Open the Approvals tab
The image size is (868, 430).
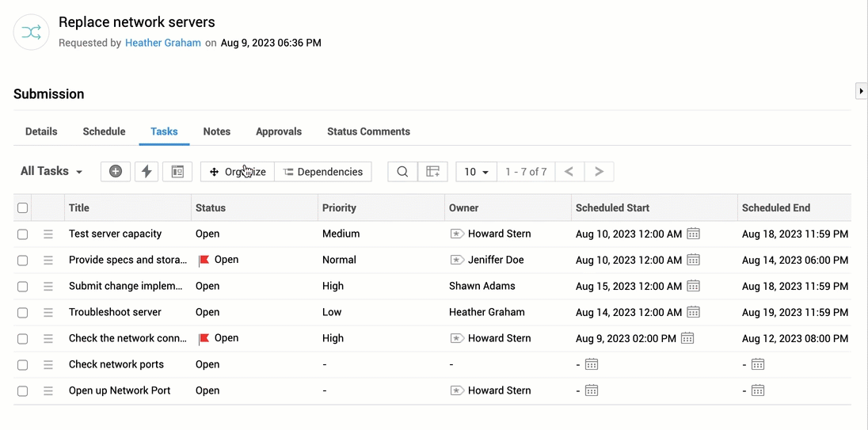(279, 131)
